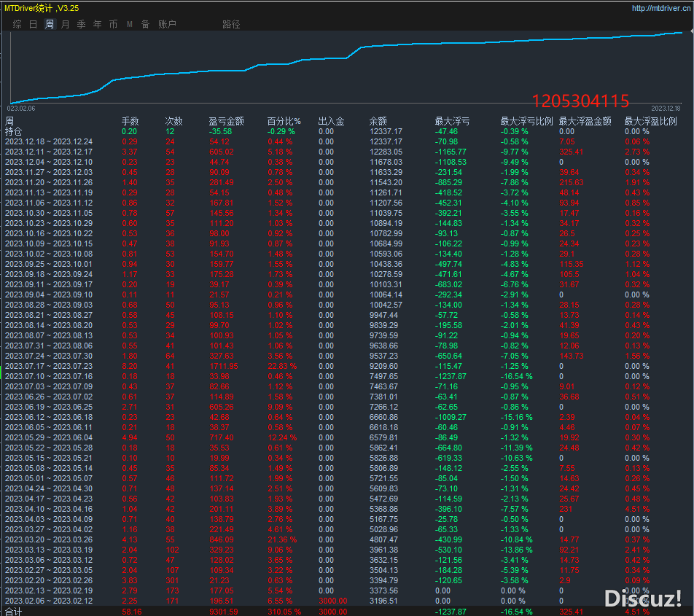This screenshot has height=616, width=694.
Task: Click chart end date label 2023.12.18
Action: pos(666,109)
